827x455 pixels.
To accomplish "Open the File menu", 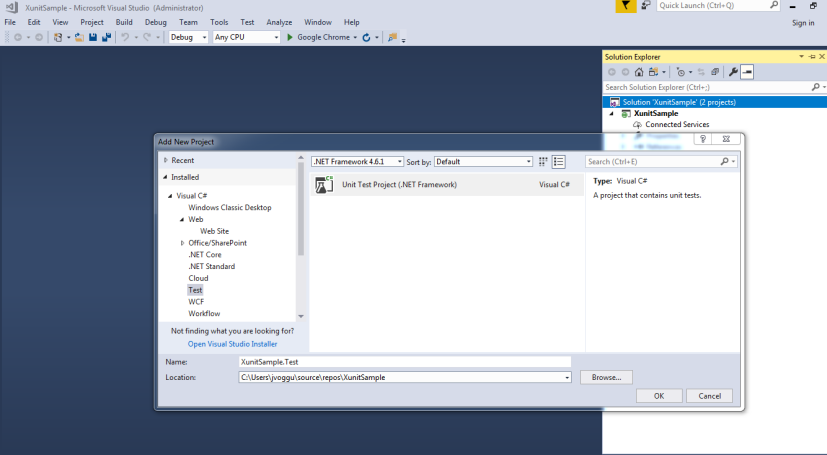I will pyautogui.click(x=10, y=22).
